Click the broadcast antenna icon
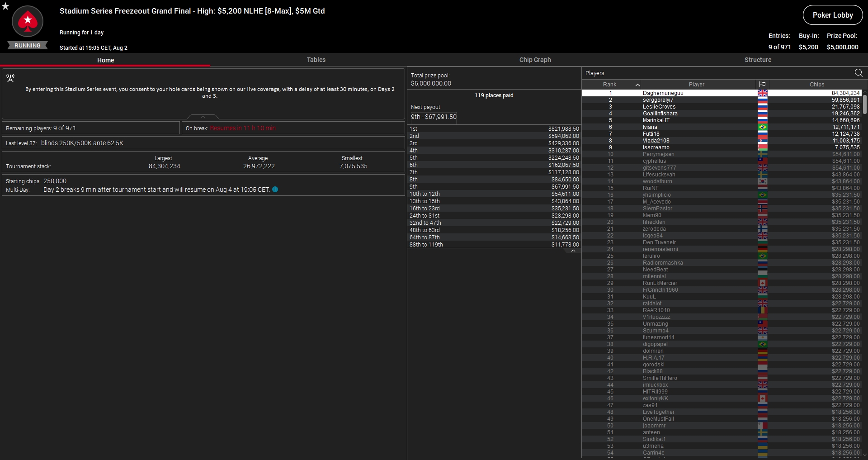The width and height of the screenshot is (868, 460). [10, 78]
